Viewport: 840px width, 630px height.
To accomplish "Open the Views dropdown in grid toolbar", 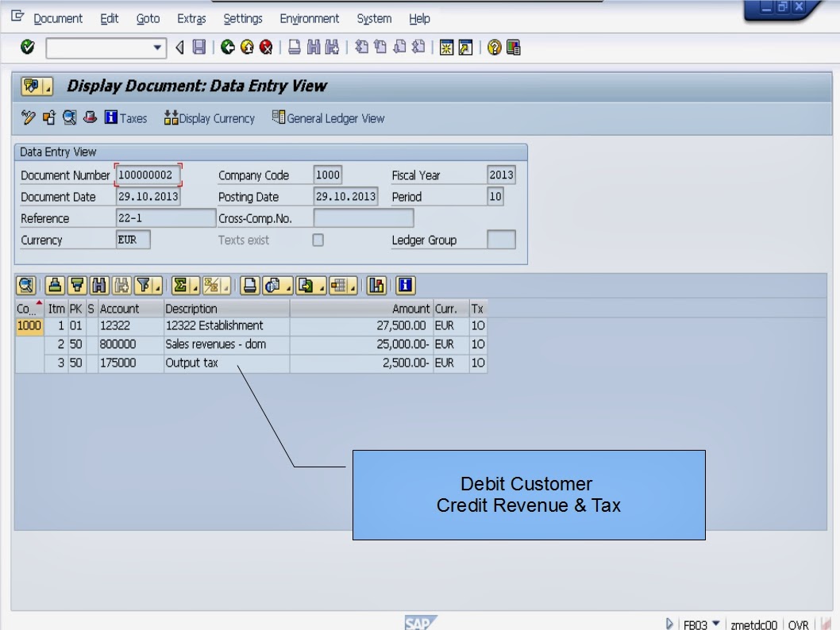I will pos(278,286).
